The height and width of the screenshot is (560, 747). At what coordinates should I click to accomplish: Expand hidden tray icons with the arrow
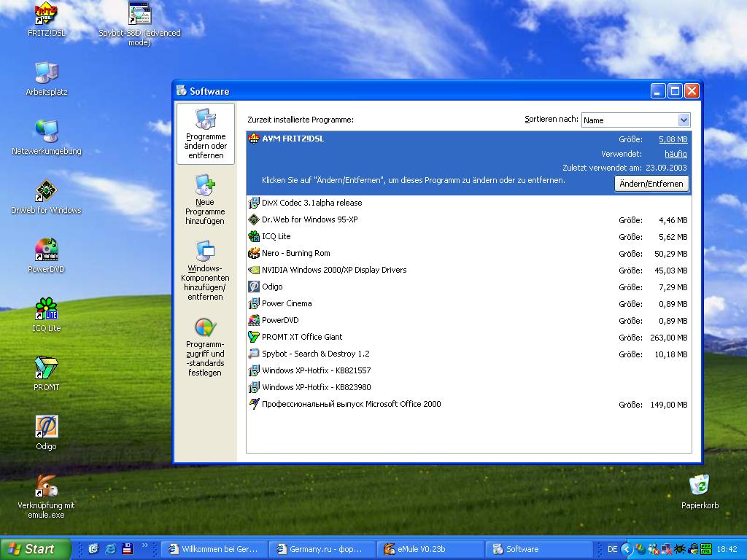tap(627, 550)
